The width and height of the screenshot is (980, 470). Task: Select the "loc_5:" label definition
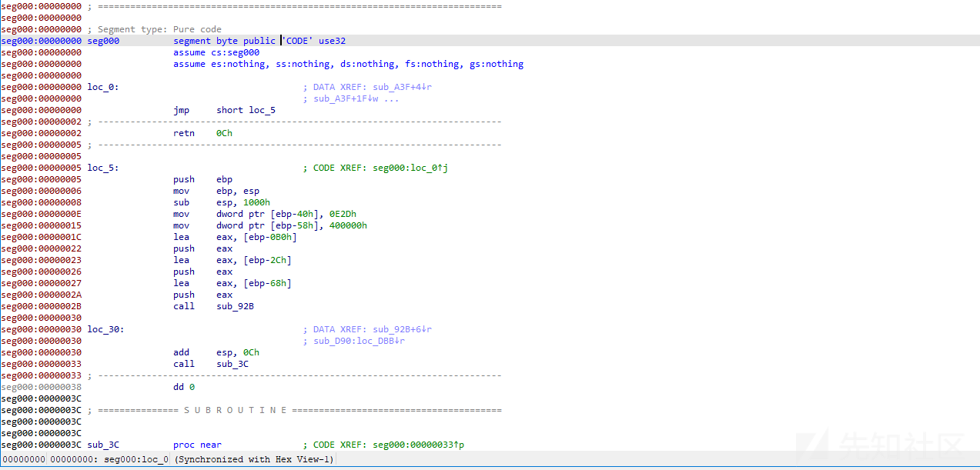pos(103,168)
